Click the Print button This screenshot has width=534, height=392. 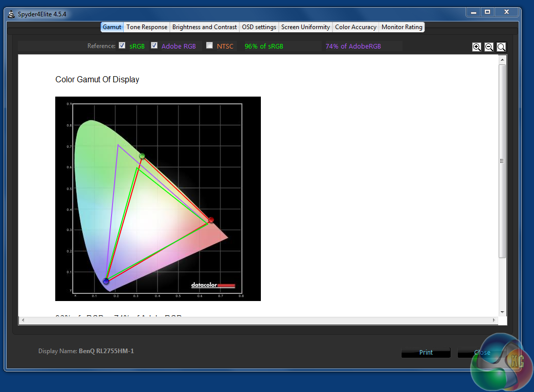426,353
